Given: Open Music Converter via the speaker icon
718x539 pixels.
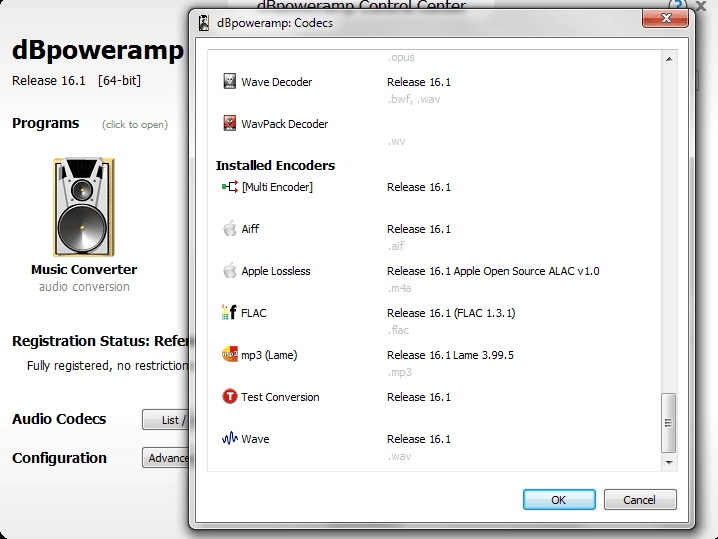Looking at the screenshot, I should click(83, 207).
